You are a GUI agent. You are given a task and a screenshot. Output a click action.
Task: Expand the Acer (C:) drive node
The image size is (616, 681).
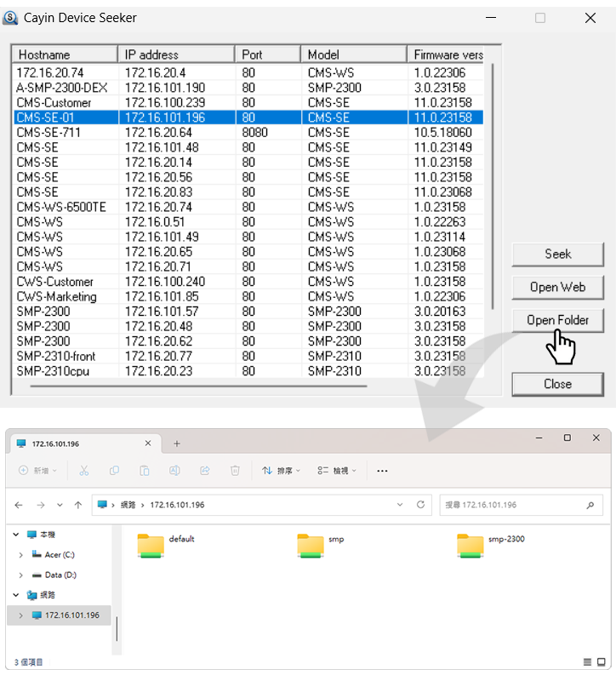(x=20, y=555)
